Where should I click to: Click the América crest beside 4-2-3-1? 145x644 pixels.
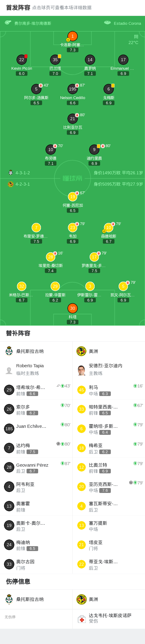11,184
